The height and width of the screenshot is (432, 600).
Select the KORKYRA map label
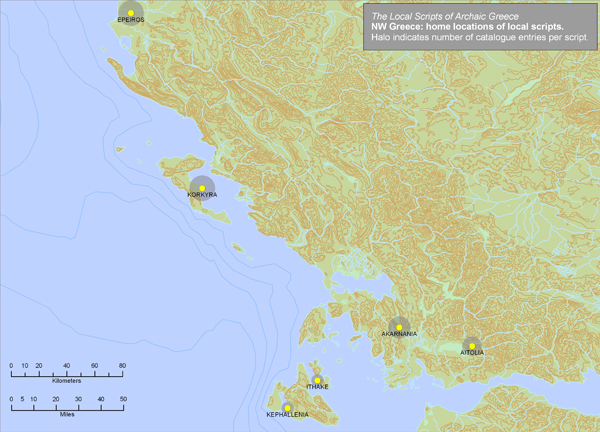(x=202, y=195)
